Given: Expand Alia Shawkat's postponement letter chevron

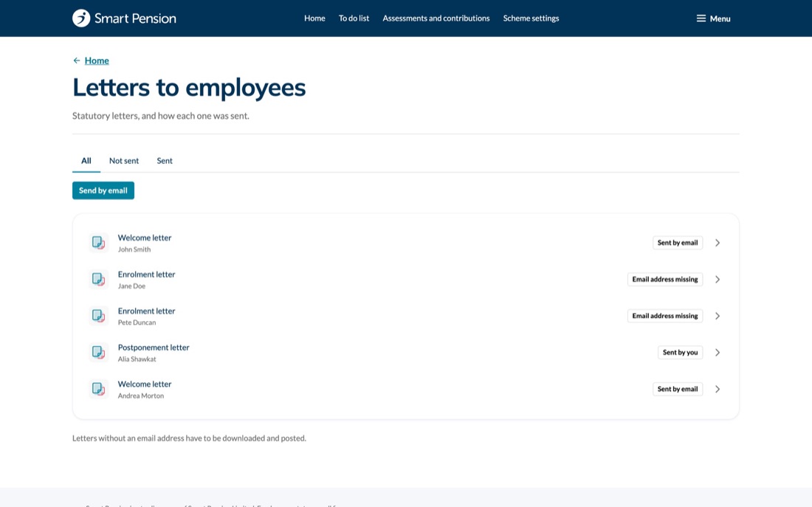Looking at the screenshot, I should pos(718,353).
